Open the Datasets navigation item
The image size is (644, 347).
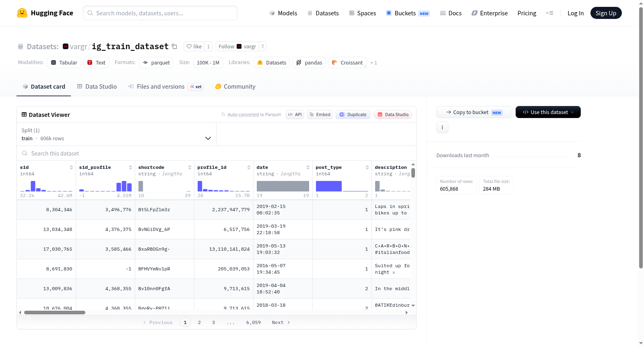(323, 13)
